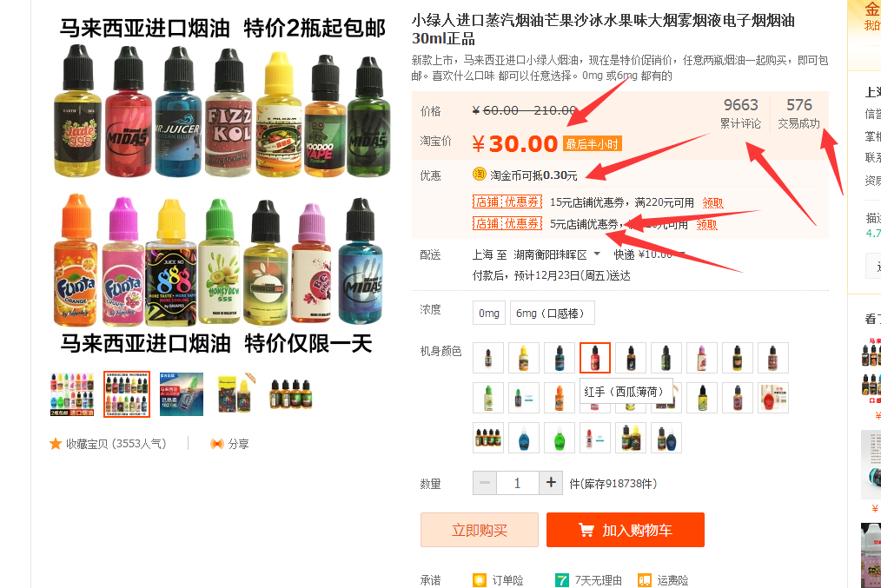
Task: Click the minus quantity button
Action: pyautogui.click(x=485, y=482)
